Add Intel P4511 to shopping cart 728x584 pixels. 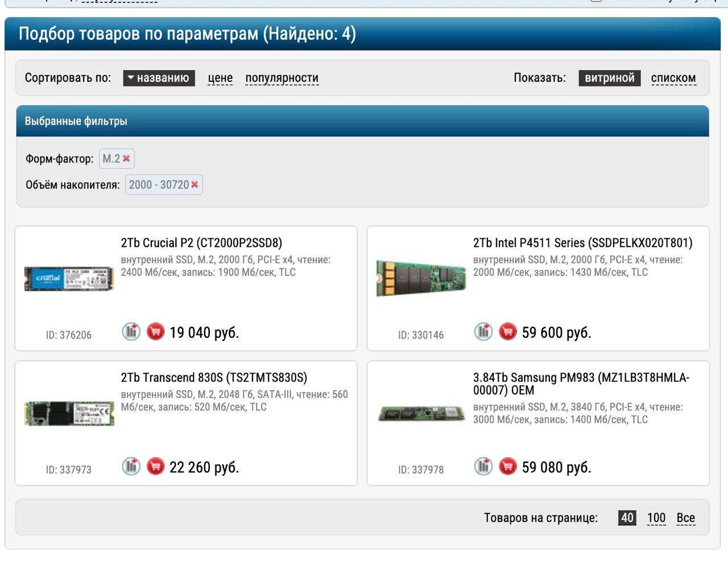point(508,331)
